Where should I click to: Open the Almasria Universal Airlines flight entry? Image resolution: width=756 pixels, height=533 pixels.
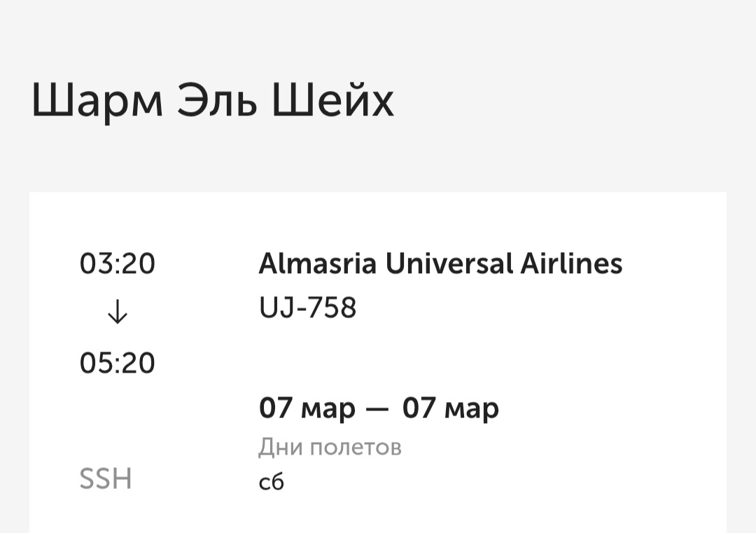tap(440, 264)
